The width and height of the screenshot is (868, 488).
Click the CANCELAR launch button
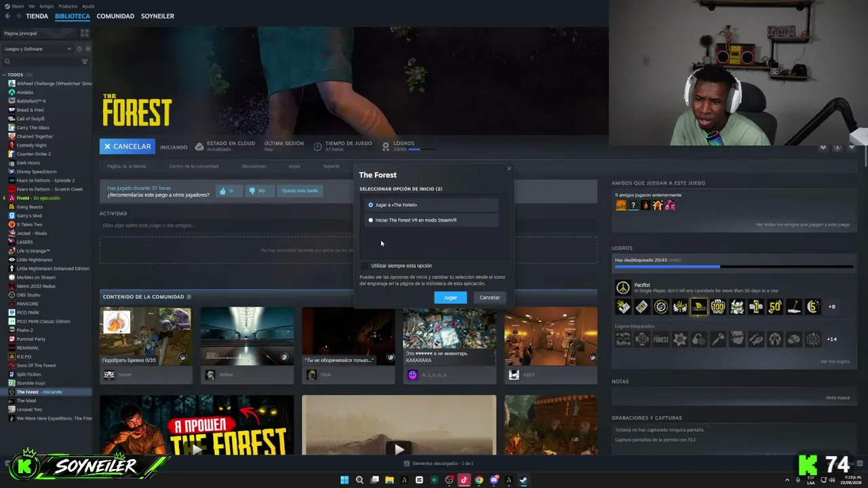[x=127, y=146]
